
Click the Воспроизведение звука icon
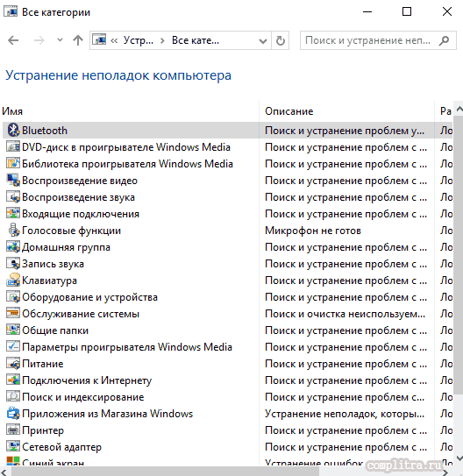click(x=13, y=197)
